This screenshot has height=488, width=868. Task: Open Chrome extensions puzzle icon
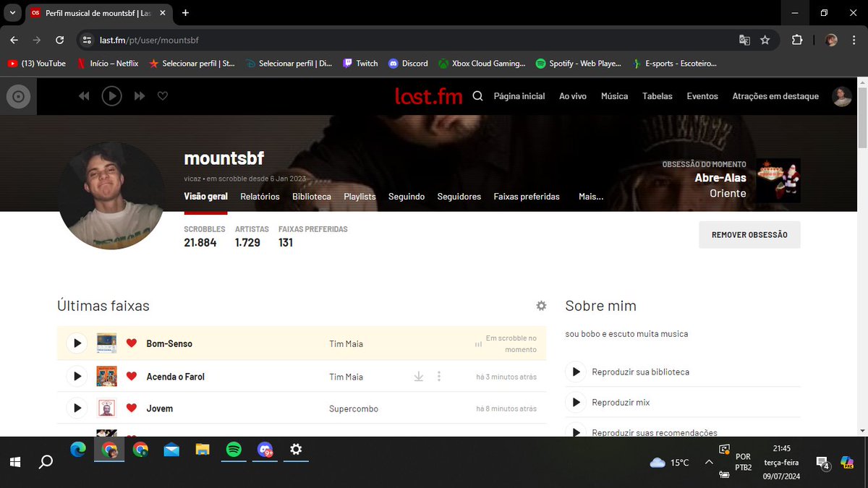797,40
